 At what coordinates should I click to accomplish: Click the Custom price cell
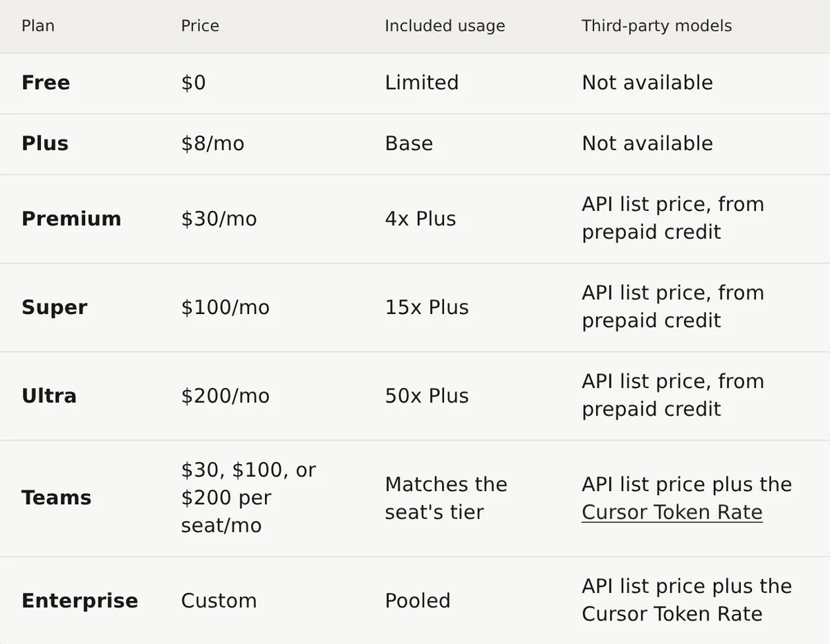click(219, 600)
